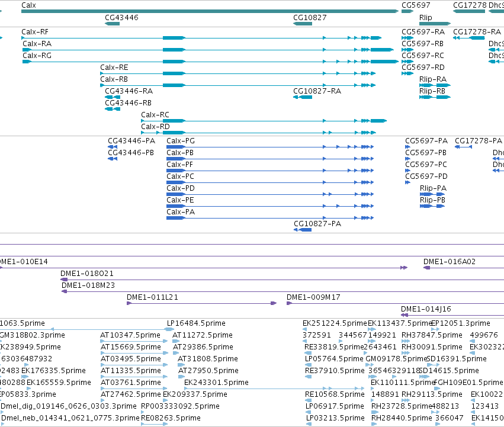Select transcript Rlip-RB
Image resolution: width=504 pixels, height=427 pixels.
[432, 91]
